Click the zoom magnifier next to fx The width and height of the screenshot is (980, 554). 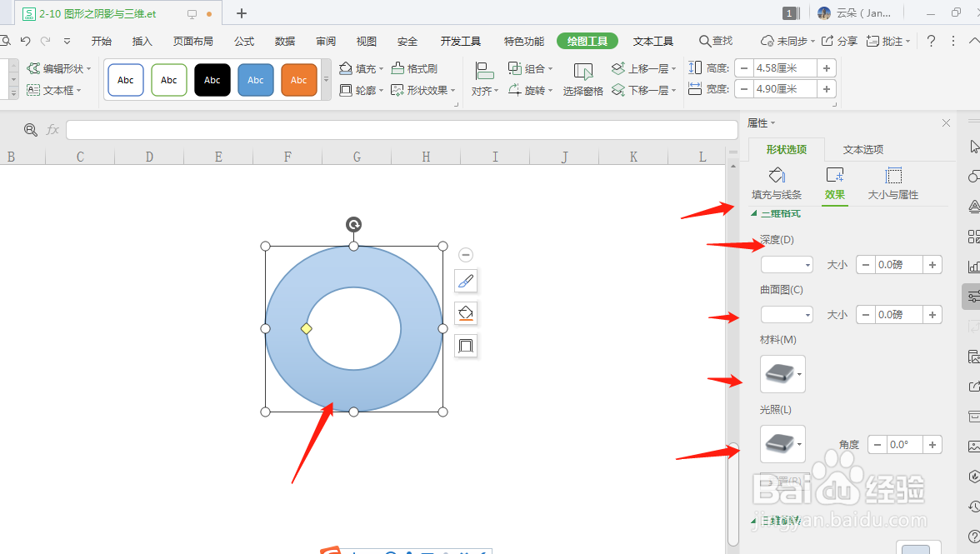(x=30, y=130)
